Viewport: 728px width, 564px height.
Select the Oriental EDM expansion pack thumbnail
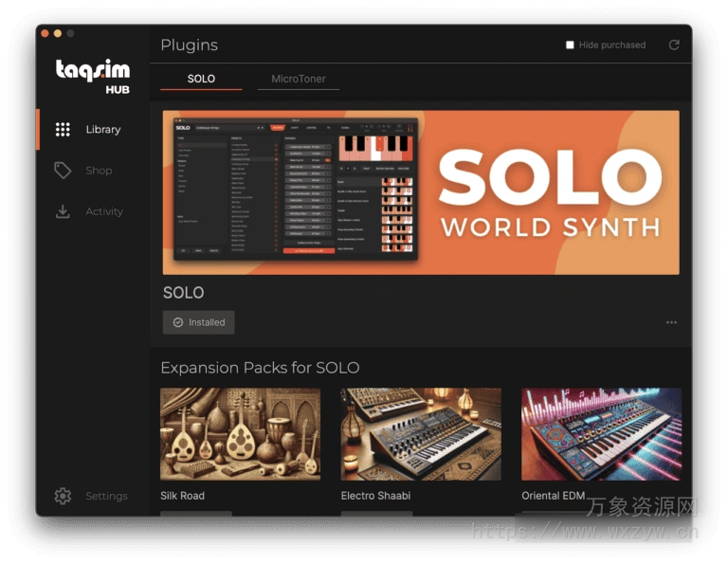coord(601,434)
